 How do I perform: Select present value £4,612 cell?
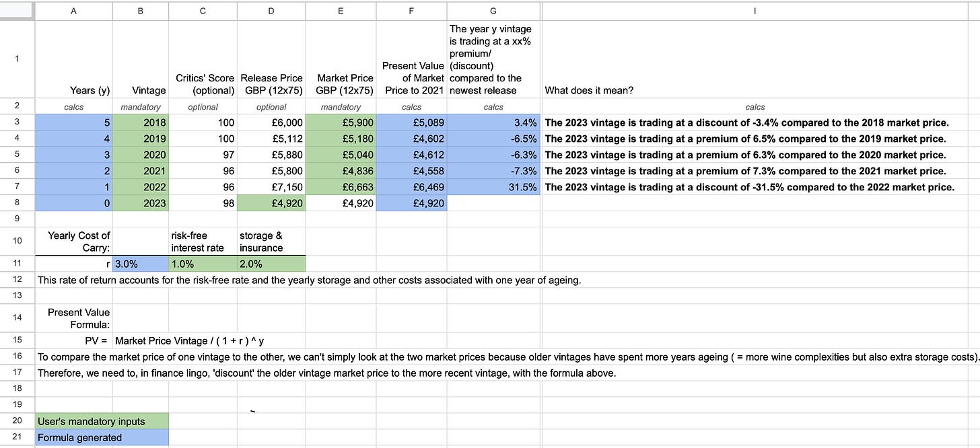click(x=411, y=155)
